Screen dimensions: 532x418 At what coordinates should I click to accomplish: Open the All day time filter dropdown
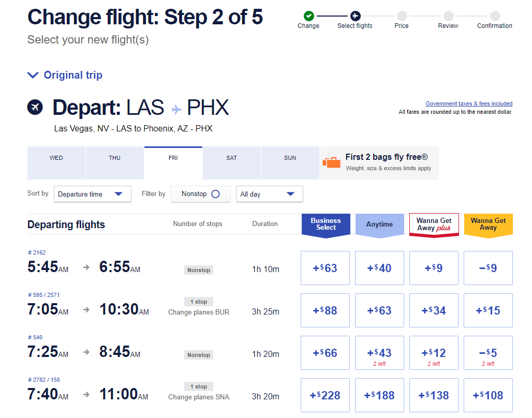point(269,193)
